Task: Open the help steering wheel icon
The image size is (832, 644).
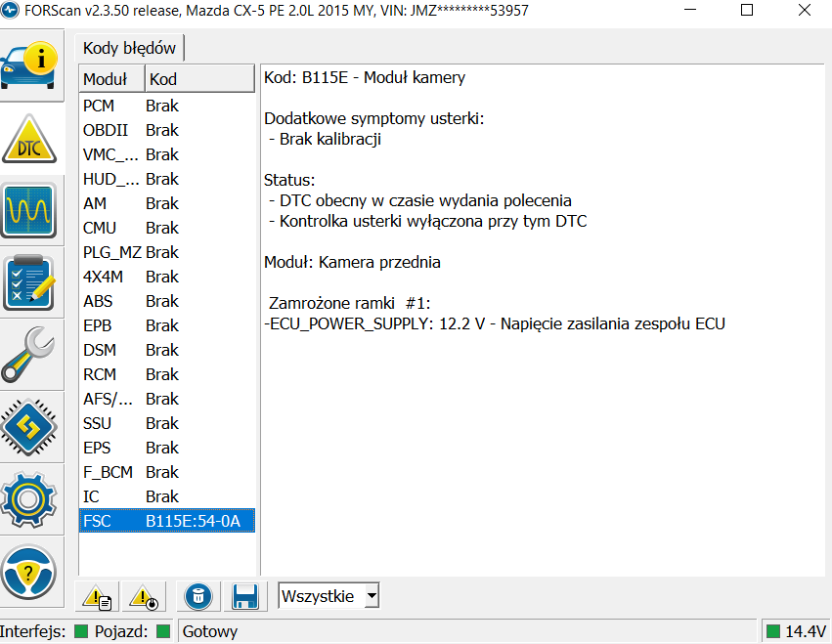Action: pyautogui.click(x=29, y=569)
